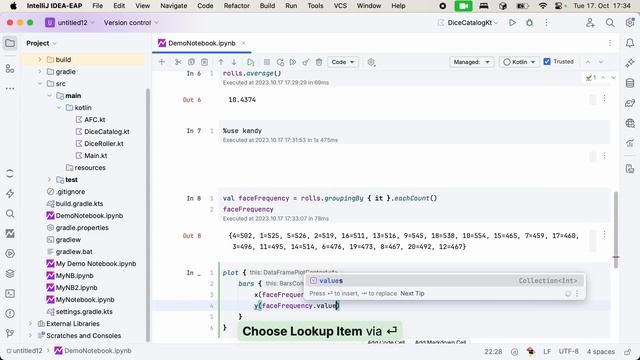Image resolution: width=640 pixels, height=360 pixels.
Task: Open the Problems tool window icon
Action: click(x=10, y=313)
